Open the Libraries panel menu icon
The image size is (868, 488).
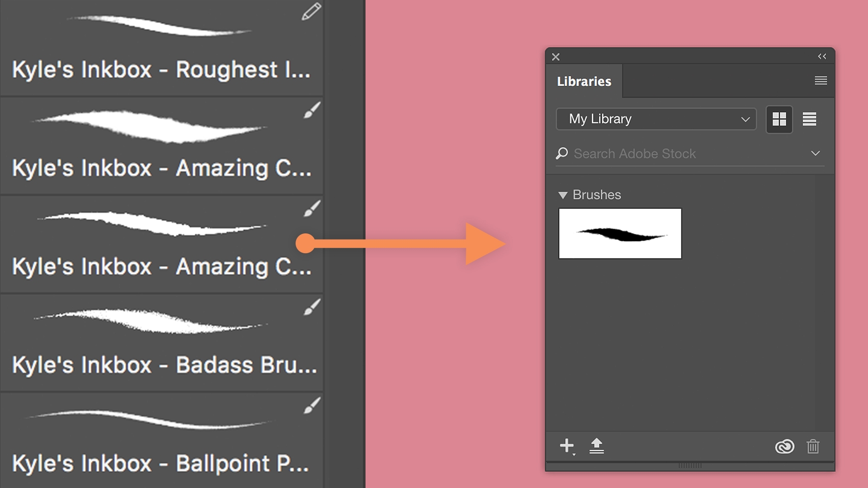point(821,81)
